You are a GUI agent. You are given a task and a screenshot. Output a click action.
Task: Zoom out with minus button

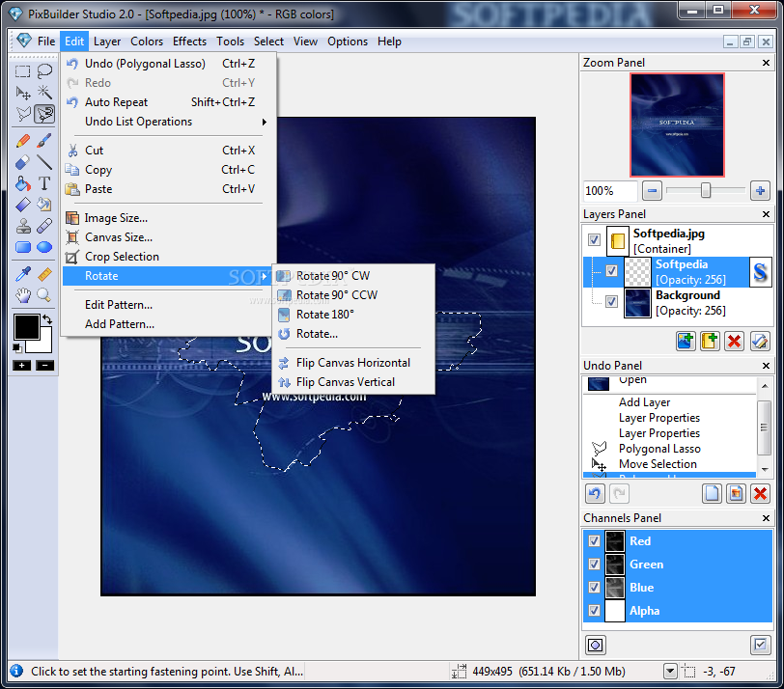click(x=652, y=190)
